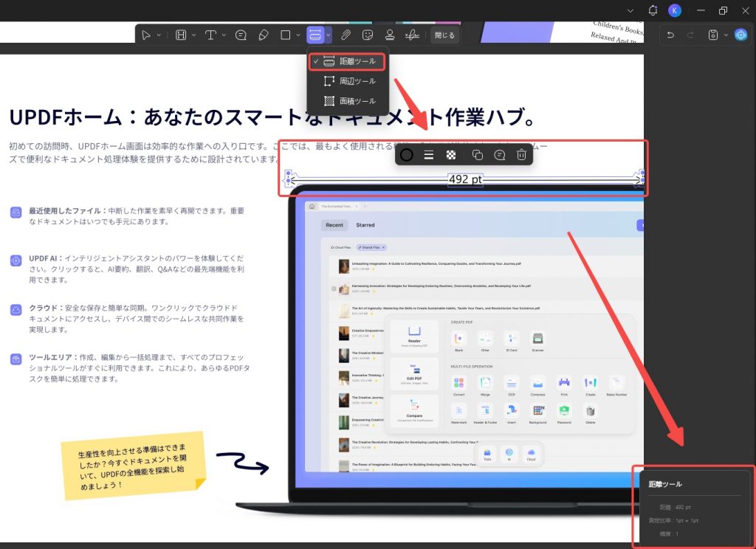This screenshot has height=549, width=756.
Task: Delete the measurement with trash icon
Action: [x=521, y=155]
